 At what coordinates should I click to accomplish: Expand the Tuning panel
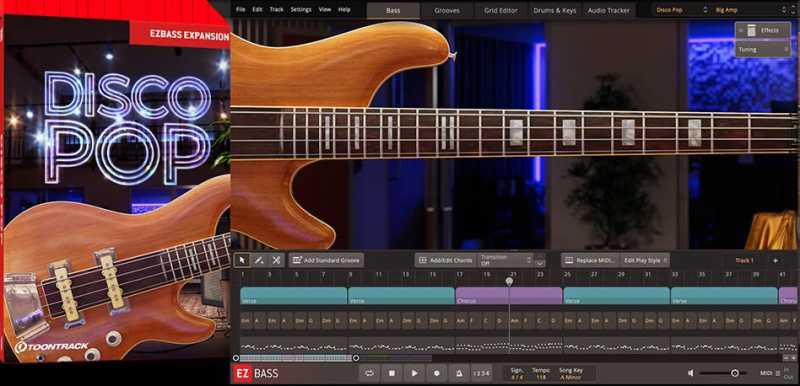[x=763, y=49]
